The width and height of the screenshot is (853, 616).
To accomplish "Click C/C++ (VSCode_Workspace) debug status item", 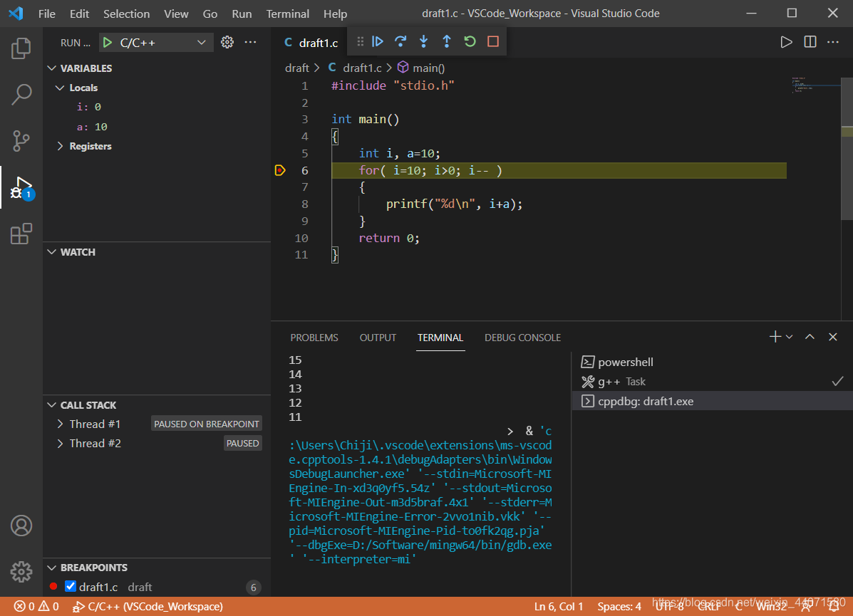I will [148, 606].
